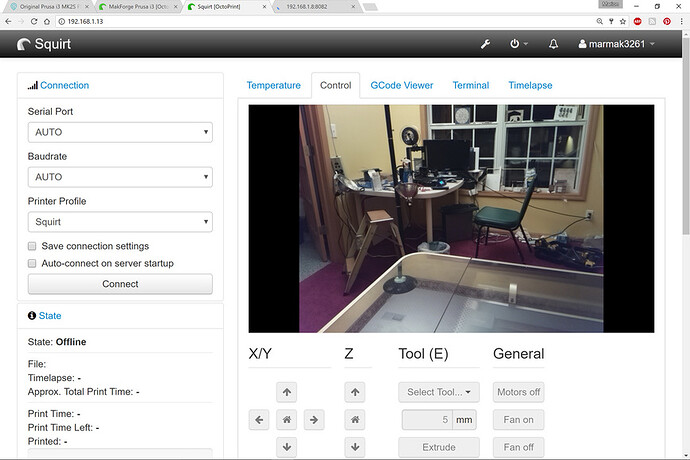Click the Motors off button

point(518,392)
